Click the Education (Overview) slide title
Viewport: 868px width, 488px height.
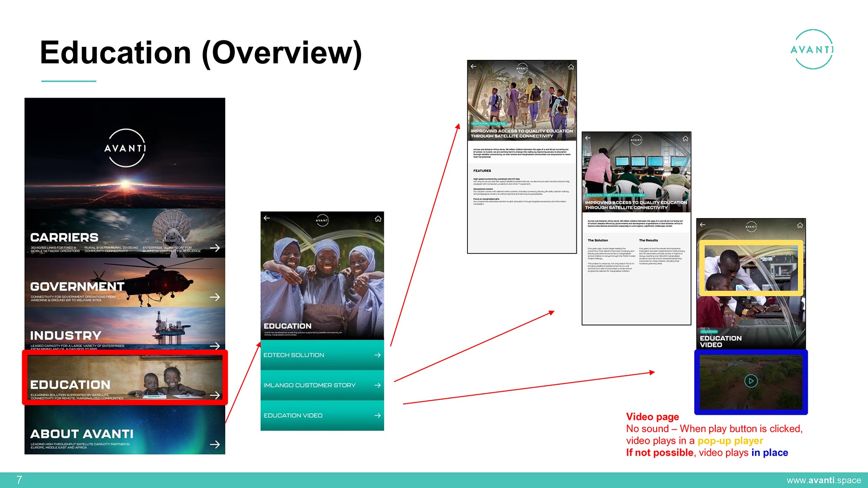coord(201,52)
